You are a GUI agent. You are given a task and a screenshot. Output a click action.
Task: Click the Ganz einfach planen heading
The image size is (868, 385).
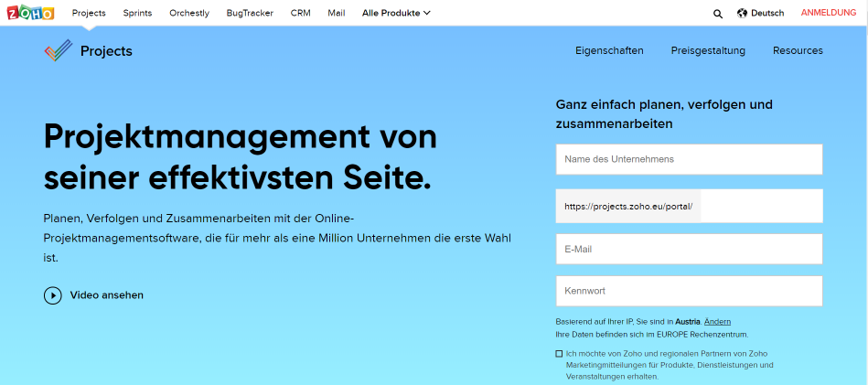664,114
